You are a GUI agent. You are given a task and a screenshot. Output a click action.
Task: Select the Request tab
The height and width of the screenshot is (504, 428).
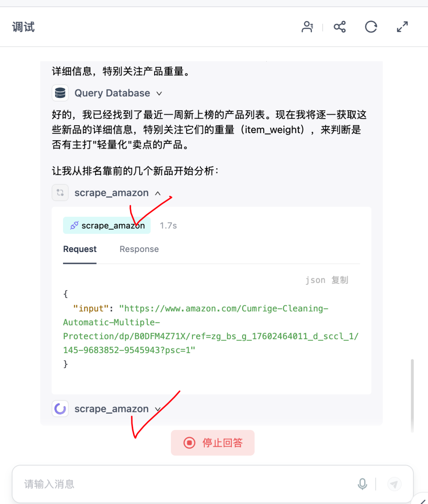(80, 249)
